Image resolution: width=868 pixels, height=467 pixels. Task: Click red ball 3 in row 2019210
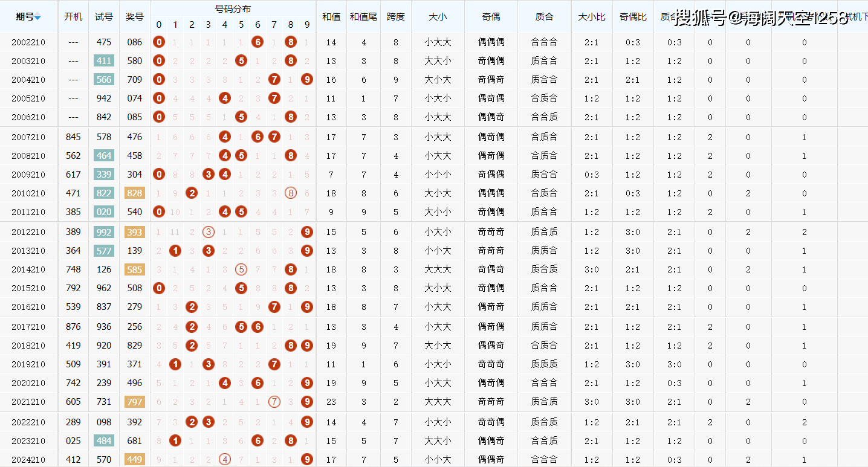point(209,364)
